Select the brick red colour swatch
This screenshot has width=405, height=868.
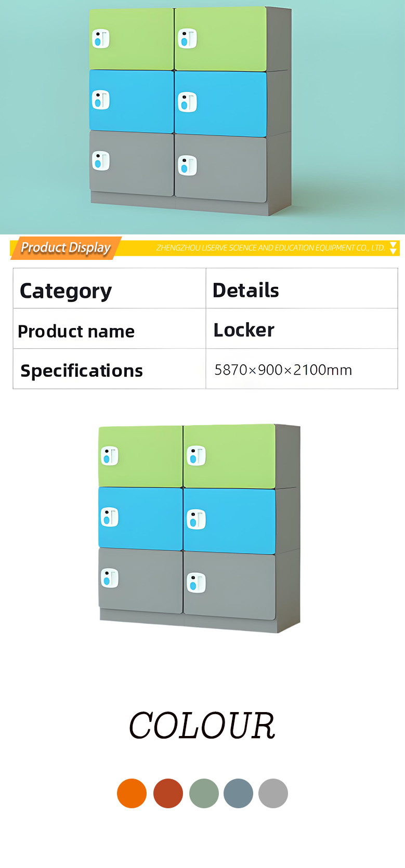coord(168,793)
